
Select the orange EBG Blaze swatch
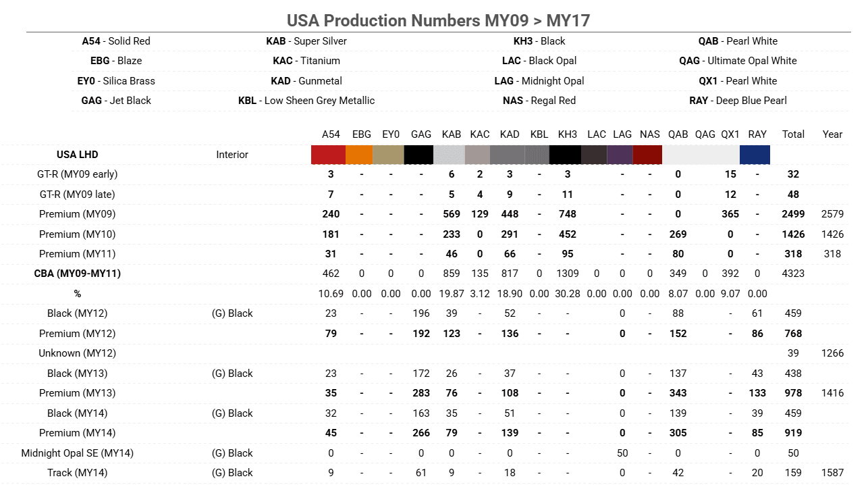pyautogui.click(x=361, y=155)
